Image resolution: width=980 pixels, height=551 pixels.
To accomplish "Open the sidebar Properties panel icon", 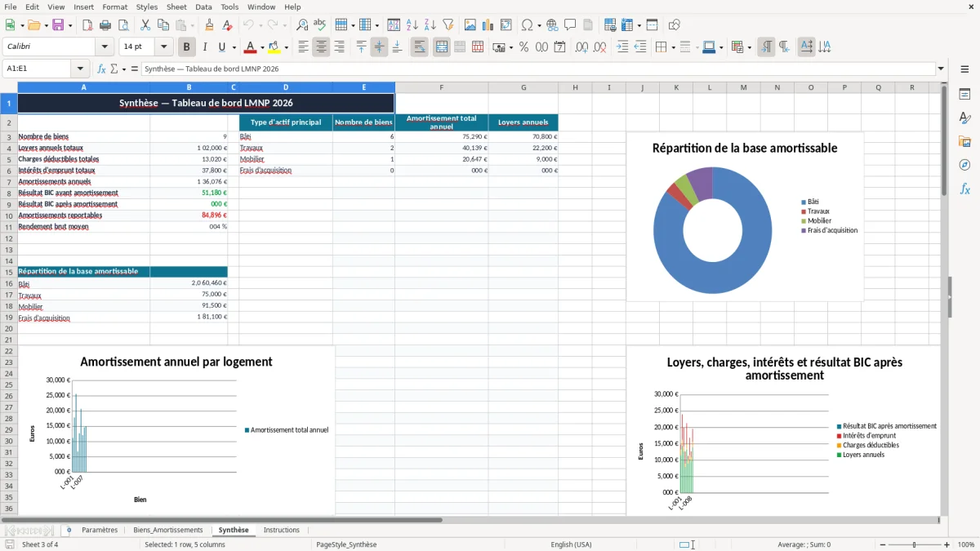I will coord(964,95).
